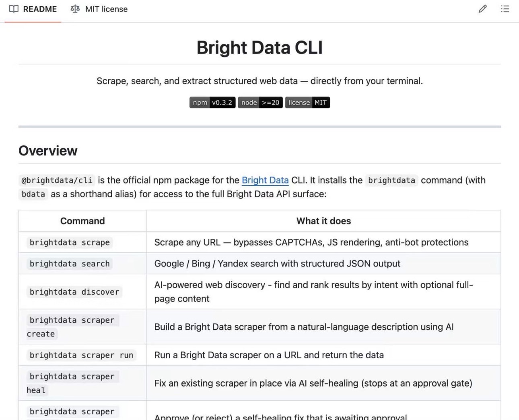Click the npm v0.3.2 badge
Viewport: 519px width, 420px height.
coord(212,102)
